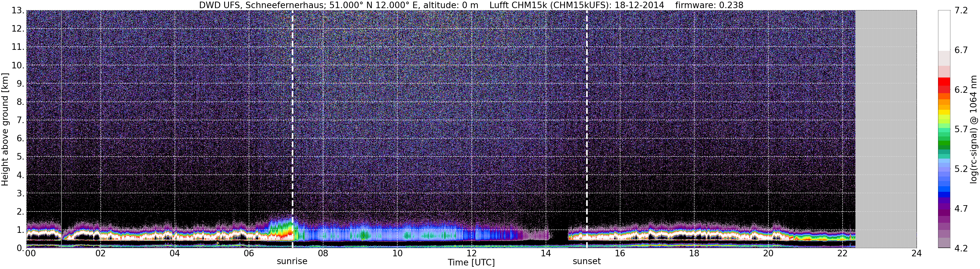Click the colorbar label 'log(rc-signal) @ 1064 nm'
Screen dimensions: 980x269
pyautogui.click(x=974, y=129)
